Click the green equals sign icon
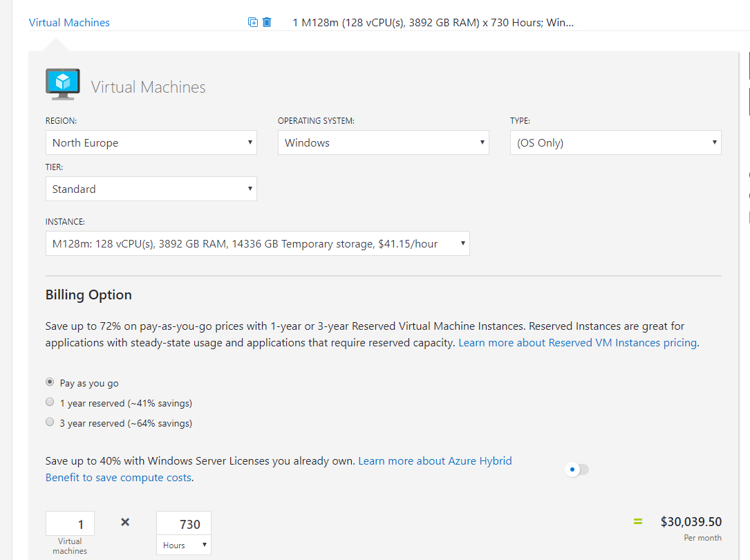The image size is (750, 560). coord(638,521)
